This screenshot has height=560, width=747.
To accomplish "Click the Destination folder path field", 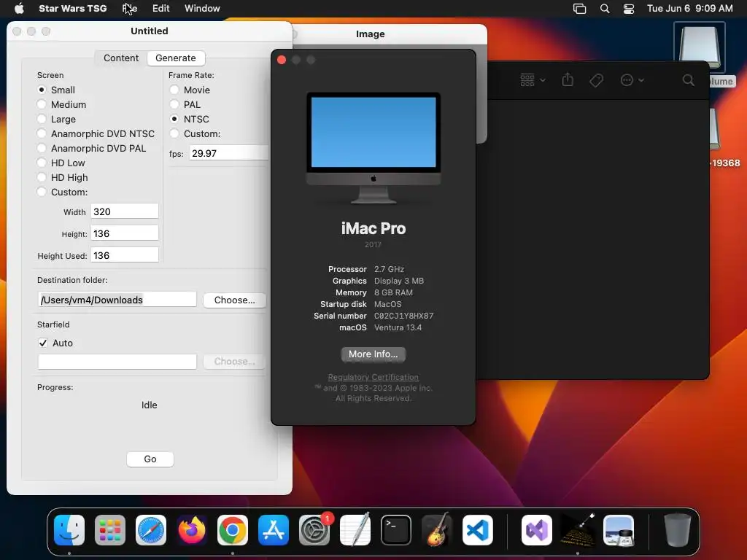I will pos(117,300).
